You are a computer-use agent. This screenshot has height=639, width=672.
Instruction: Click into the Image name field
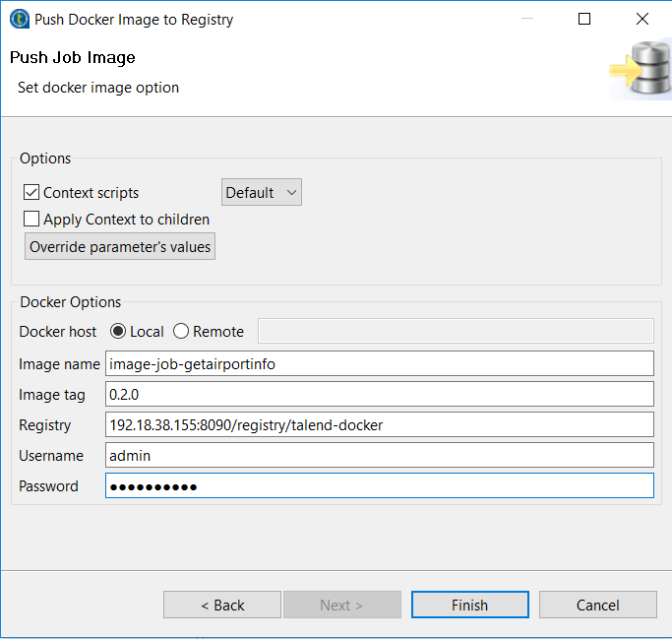tap(379, 364)
